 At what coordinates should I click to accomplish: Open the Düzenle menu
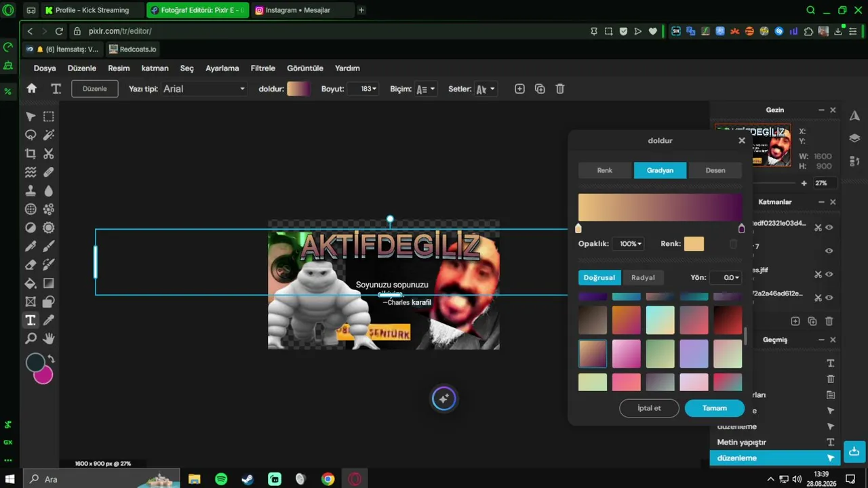point(82,68)
